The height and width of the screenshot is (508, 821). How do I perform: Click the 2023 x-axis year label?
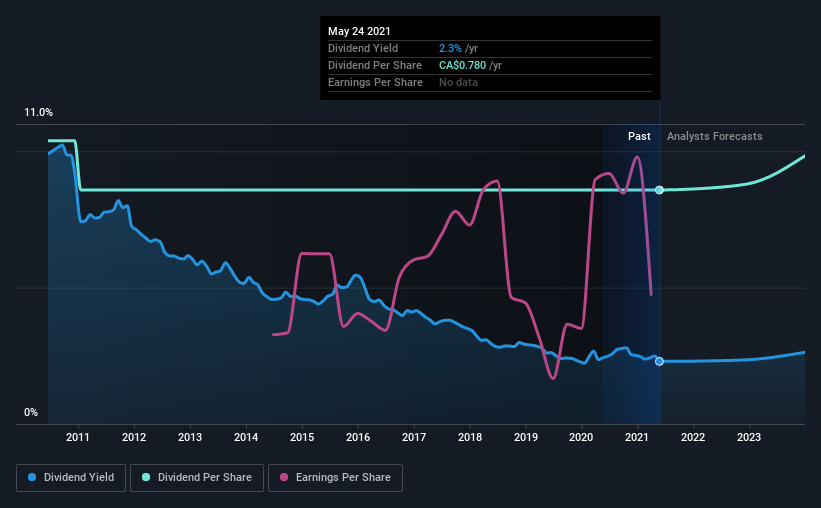pyautogui.click(x=749, y=437)
